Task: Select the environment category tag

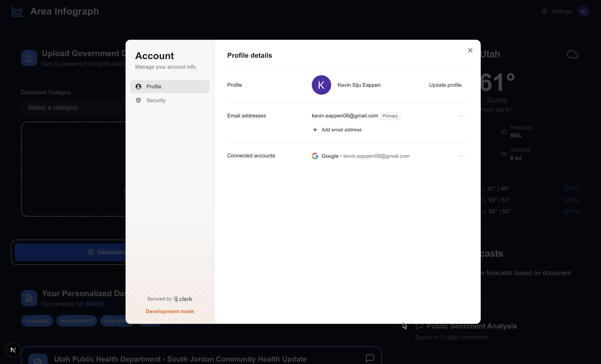Action: coord(76,321)
